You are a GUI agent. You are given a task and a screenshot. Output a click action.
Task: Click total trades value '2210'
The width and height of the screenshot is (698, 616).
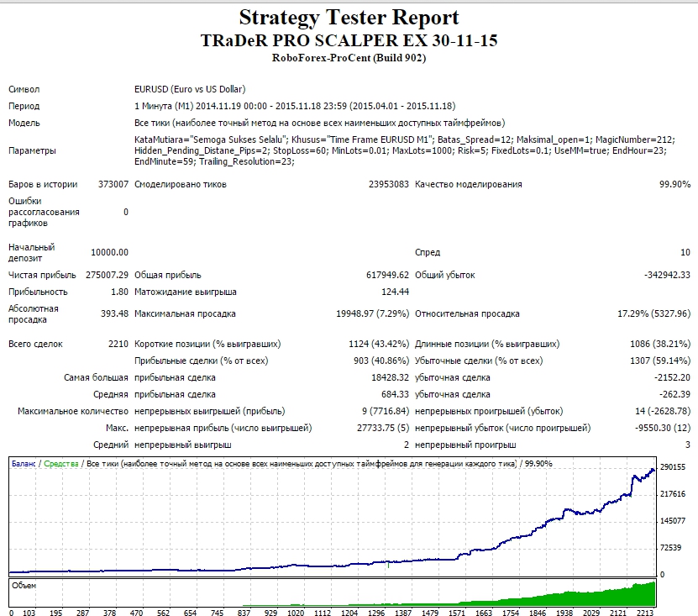[x=118, y=345]
